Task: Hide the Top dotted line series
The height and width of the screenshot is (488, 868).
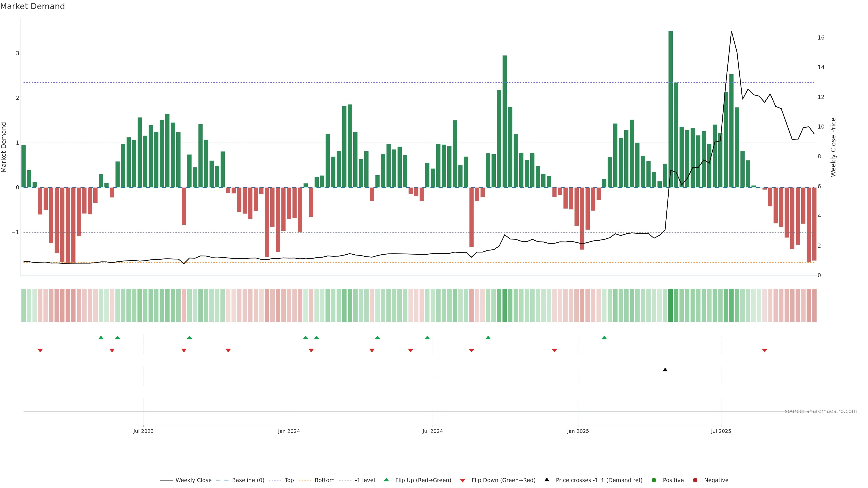Action: pyautogui.click(x=289, y=480)
